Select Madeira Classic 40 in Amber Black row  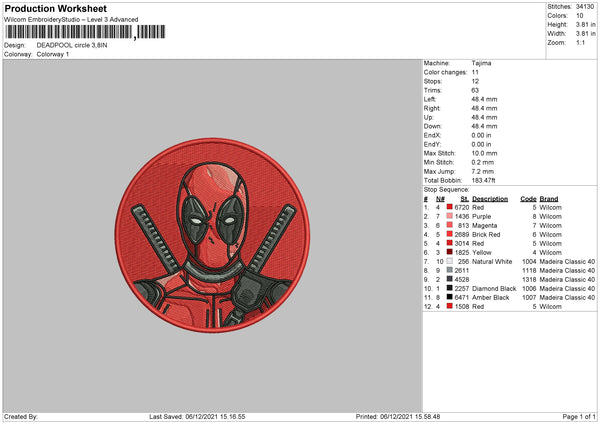pyautogui.click(x=567, y=298)
